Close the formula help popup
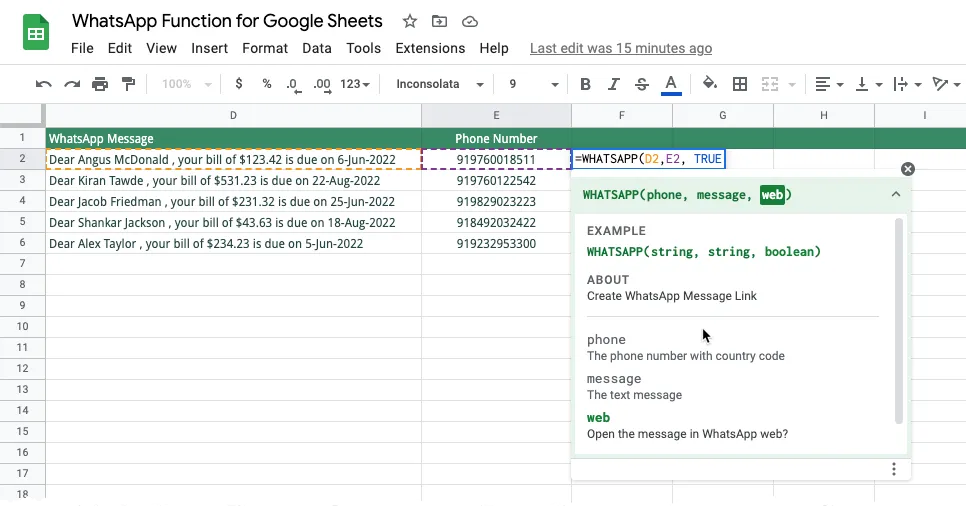This screenshot has height=530, width=966. click(907, 169)
